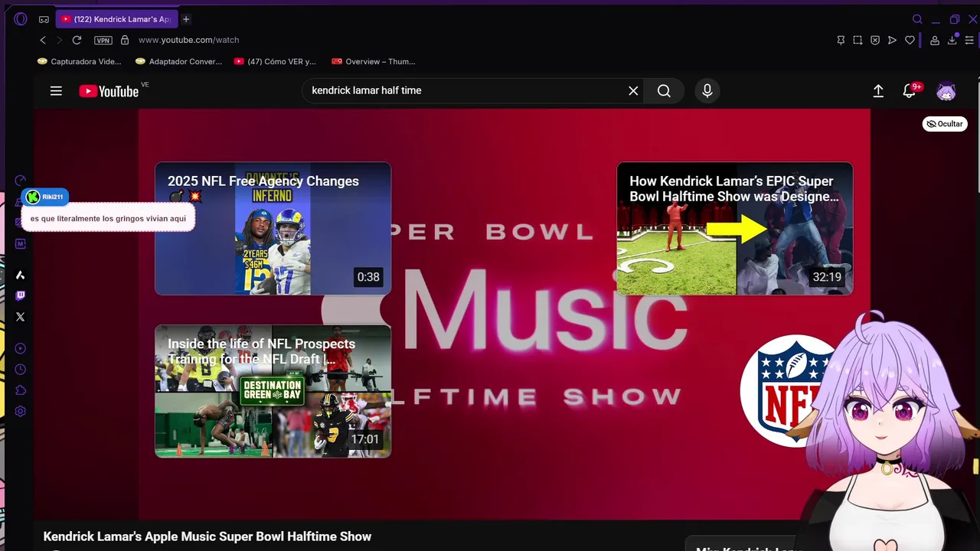Viewport: 980px width, 551px height.
Task: Open Aria AI sidebar icon
Action: pyautogui.click(x=21, y=275)
